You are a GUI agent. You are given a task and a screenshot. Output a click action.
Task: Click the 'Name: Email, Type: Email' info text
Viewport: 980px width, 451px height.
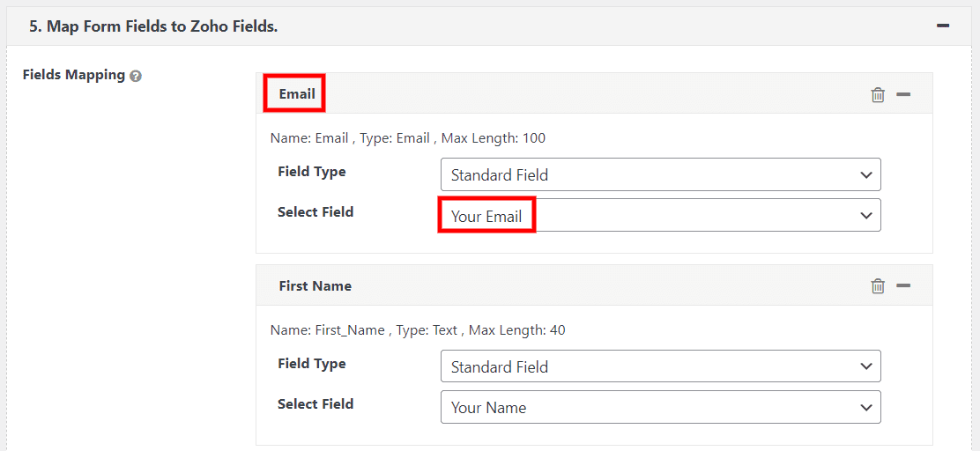tap(407, 137)
